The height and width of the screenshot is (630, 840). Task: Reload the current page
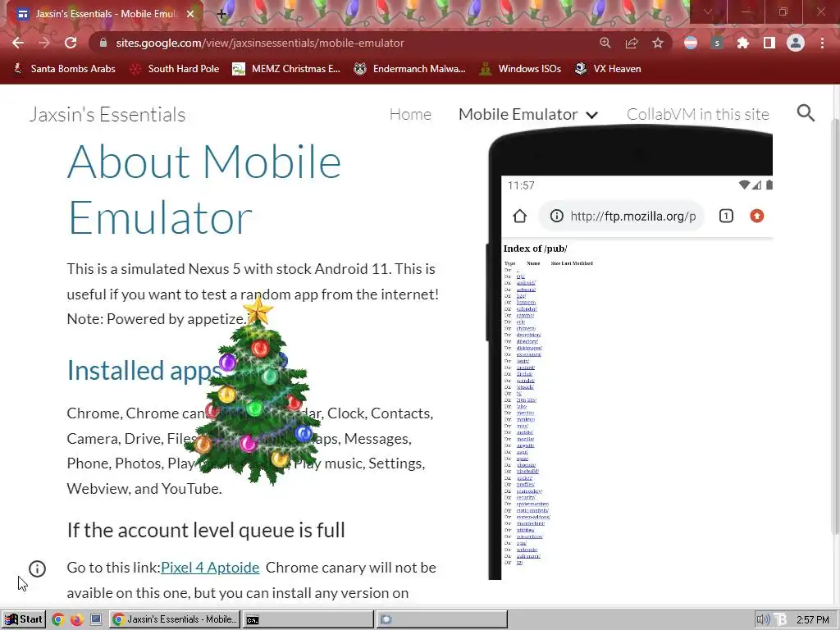point(71,43)
